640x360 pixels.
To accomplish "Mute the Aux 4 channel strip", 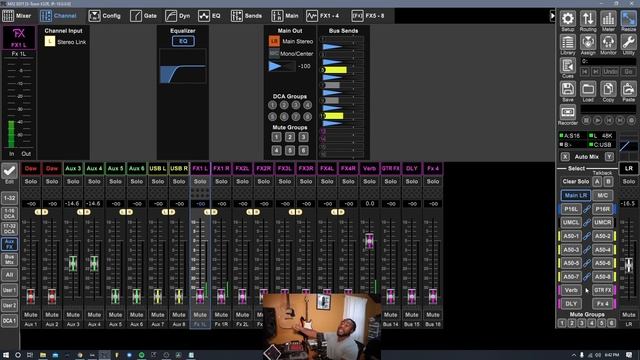I will pyautogui.click(x=94, y=315).
